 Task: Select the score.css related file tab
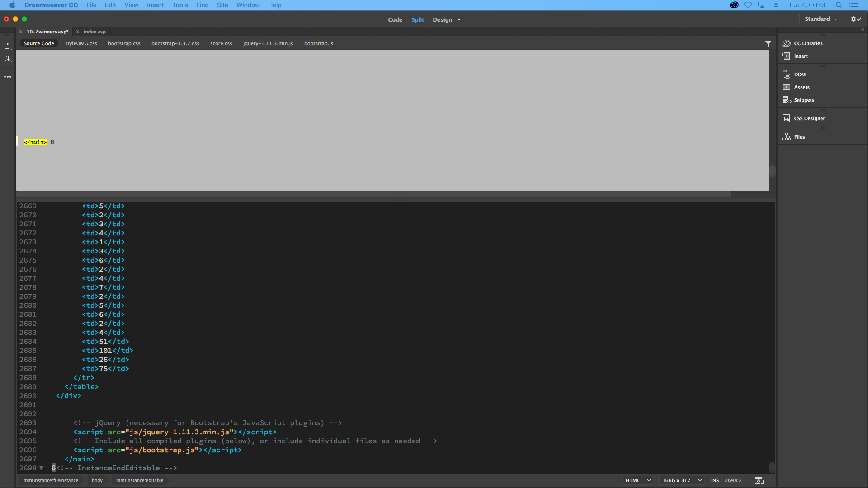[221, 43]
